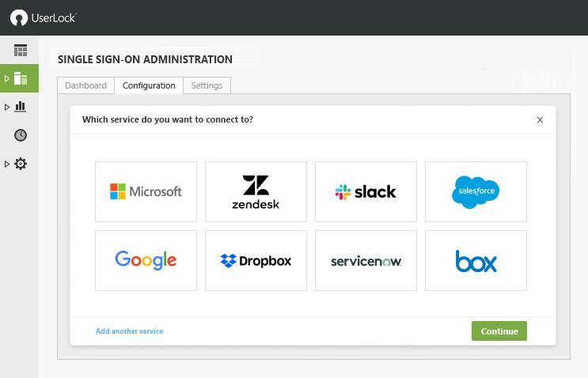Open the bar chart reports sidebar icon
This screenshot has width=588, height=378.
[21, 107]
